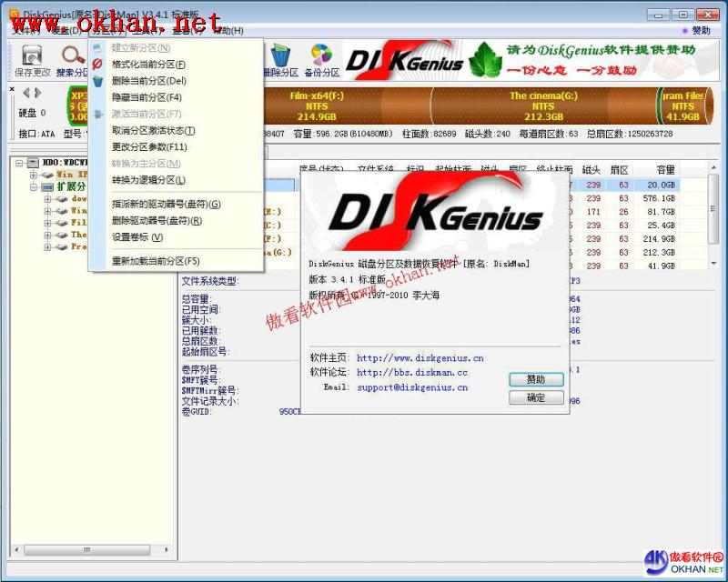This screenshot has height=582, width=728.
Task: Expand the 'Fil' partition tree node
Action: (47, 223)
